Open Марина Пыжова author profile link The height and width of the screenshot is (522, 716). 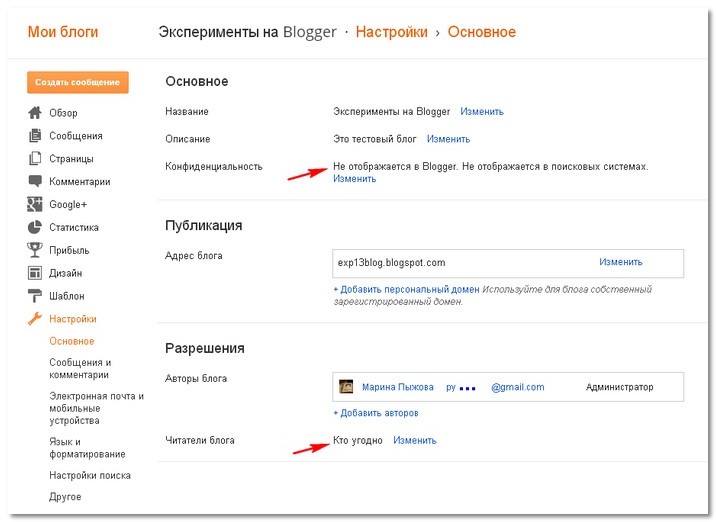point(398,387)
